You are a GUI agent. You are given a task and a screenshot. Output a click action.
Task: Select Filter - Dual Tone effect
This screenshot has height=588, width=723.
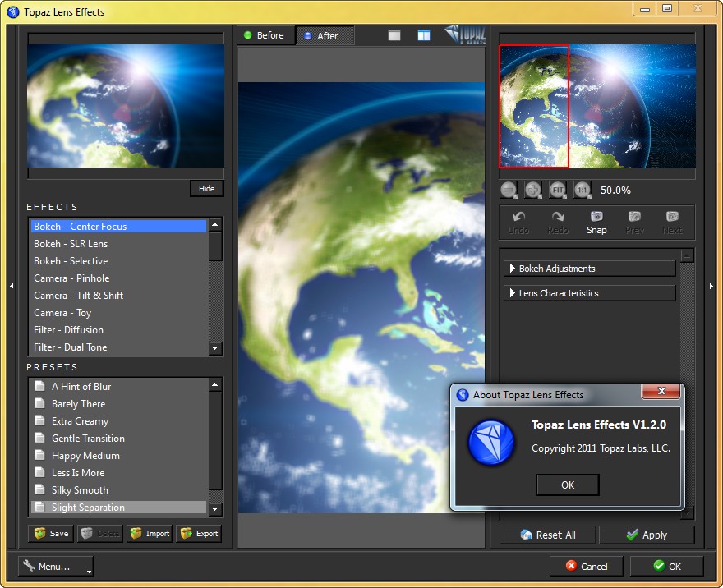[x=118, y=347]
